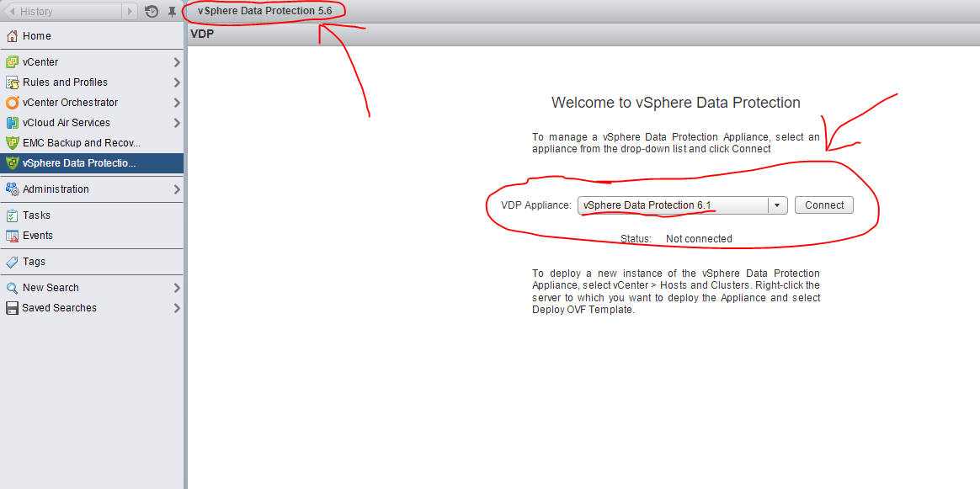This screenshot has height=489, width=980.
Task: Click the Saved Searches disk icon
Action: pos(12,308)
